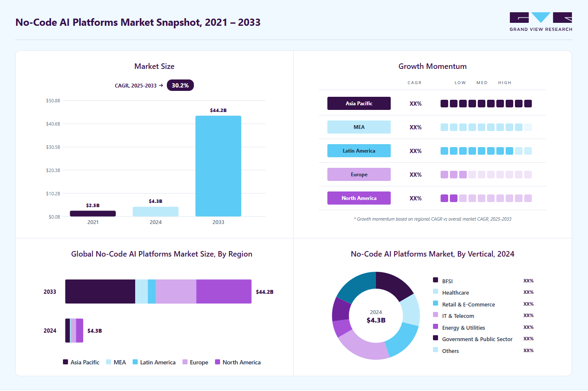This screenshot has width=588, height=391.
Task: Click the growth momentum footnote text
Action: pyautogui.click(x=433, y=219)
